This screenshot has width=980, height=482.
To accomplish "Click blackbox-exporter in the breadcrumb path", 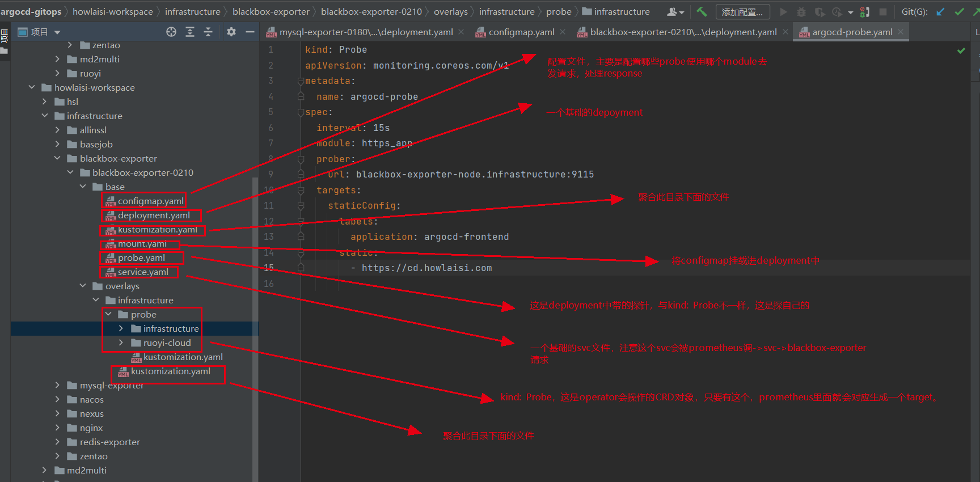I will (271, 11).
